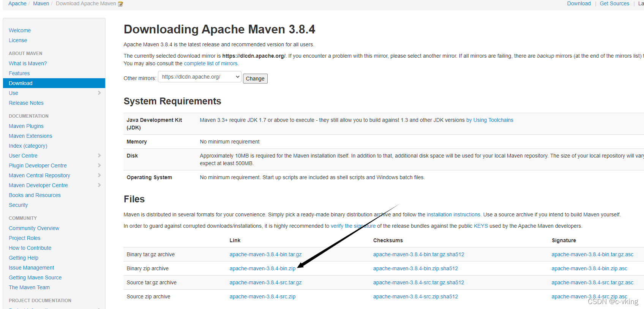Download apache-maven-3.8.4-bin.zip
Screen dimensions: 644x309
pyautogui.click(x=262, y=268)
